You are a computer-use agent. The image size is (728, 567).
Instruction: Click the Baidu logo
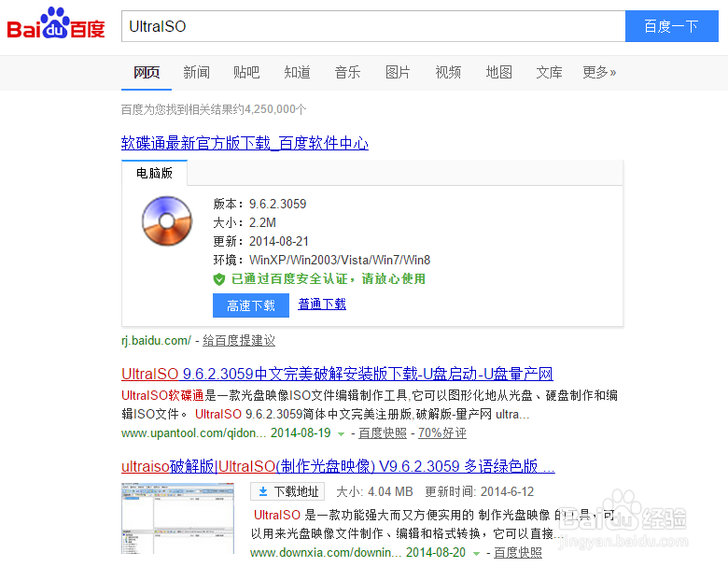point(56,23)
